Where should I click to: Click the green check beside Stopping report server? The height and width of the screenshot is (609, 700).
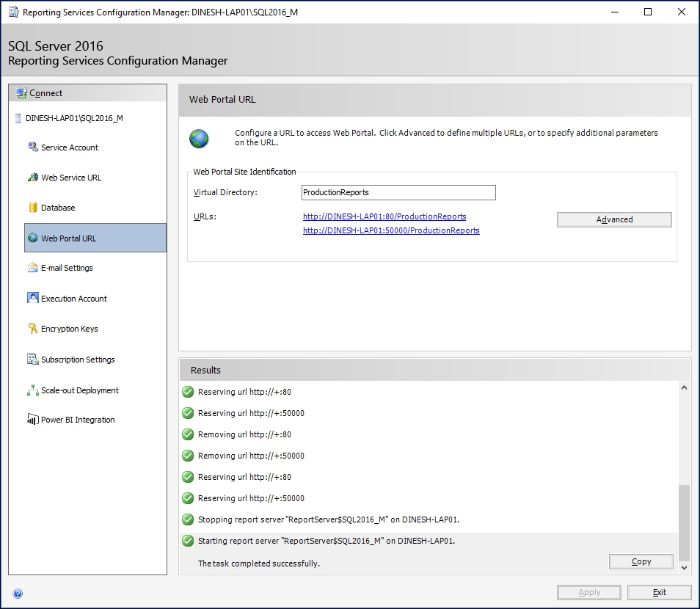(188, 519)
